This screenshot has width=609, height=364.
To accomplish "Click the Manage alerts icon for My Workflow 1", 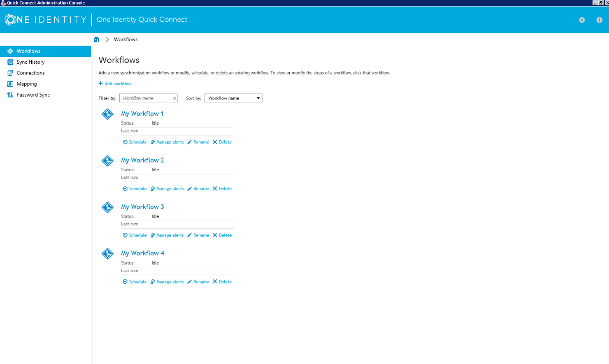I will pyautogui.click(x=153, y=142).
